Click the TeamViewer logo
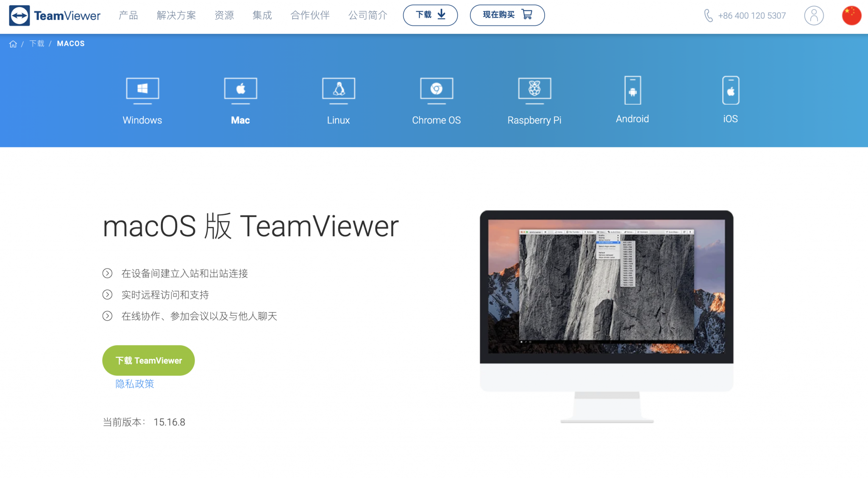Viewport: 868px width, 478px height. coord(55,15)
